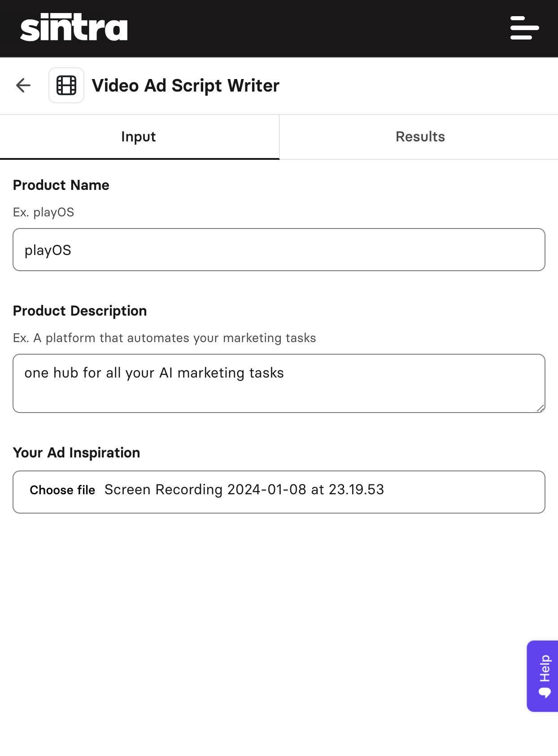Click the Choose file button
The height and width of the screenshot is (756, 558).
click(62, 490)
